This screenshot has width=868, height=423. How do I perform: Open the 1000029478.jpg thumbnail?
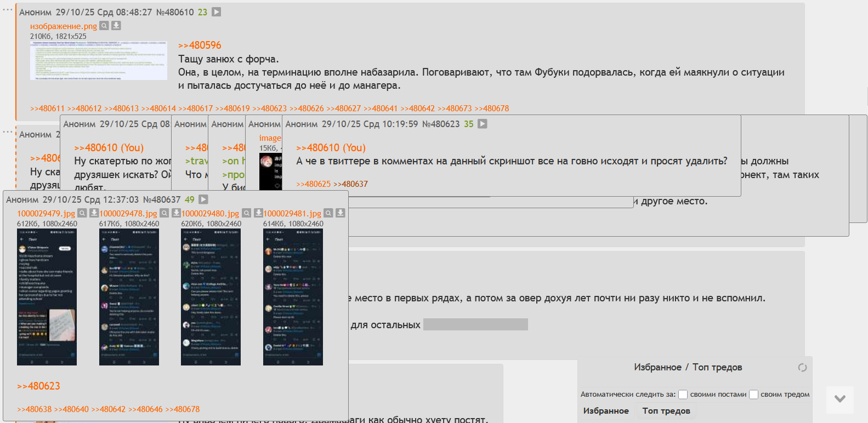coord(129,297)
